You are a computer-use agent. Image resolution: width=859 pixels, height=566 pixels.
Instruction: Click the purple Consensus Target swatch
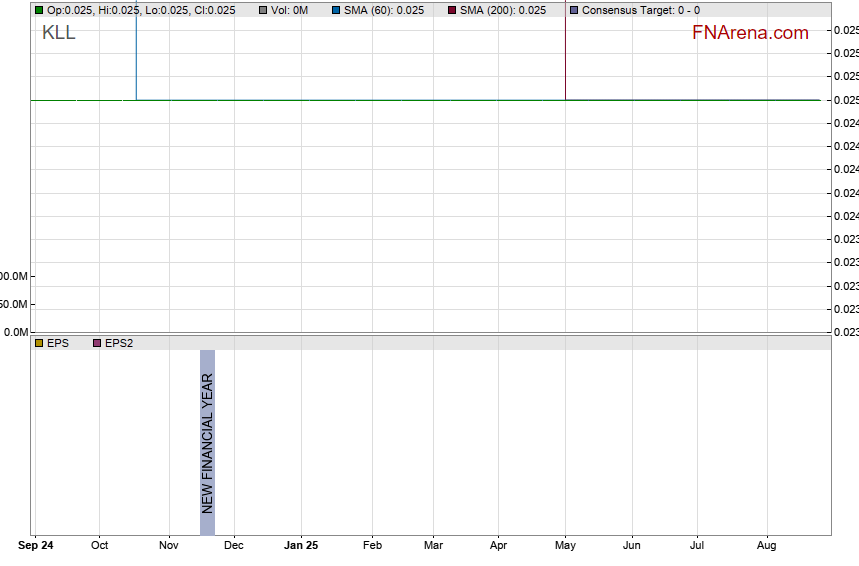click(x=574, y=10)
